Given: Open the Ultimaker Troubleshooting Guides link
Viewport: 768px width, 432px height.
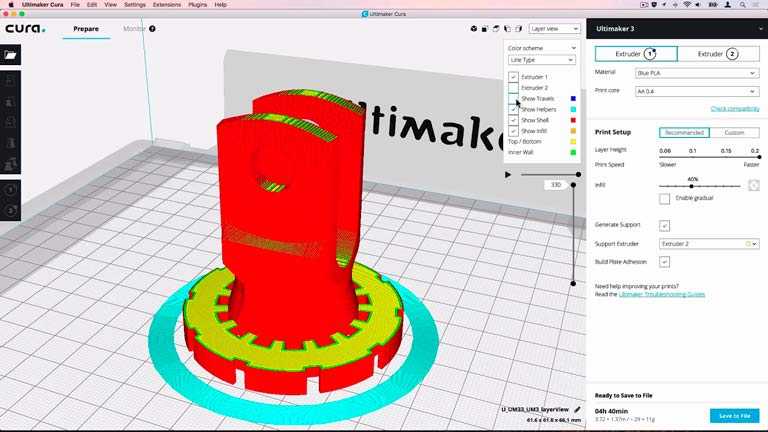Looking at the screenshot, I should pyautogui.click(x=662, y=294).
